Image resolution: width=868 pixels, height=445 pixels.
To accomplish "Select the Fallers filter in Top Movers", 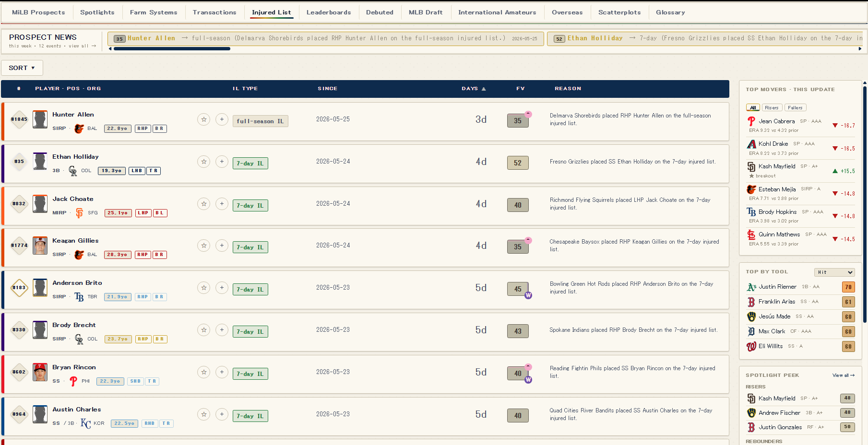I will pyautogui.click(x=795, y=108).
